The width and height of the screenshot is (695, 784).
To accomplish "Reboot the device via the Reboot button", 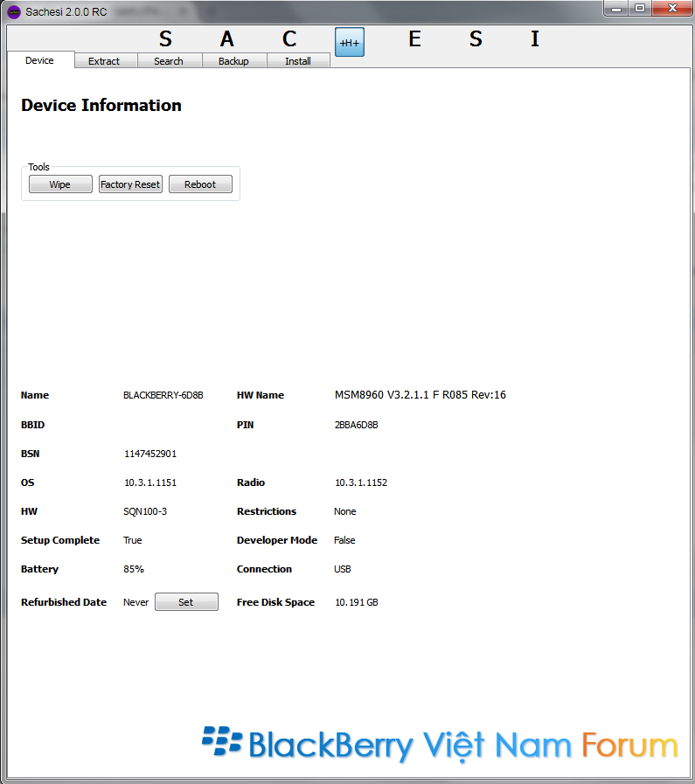I will tap(200, 184).
